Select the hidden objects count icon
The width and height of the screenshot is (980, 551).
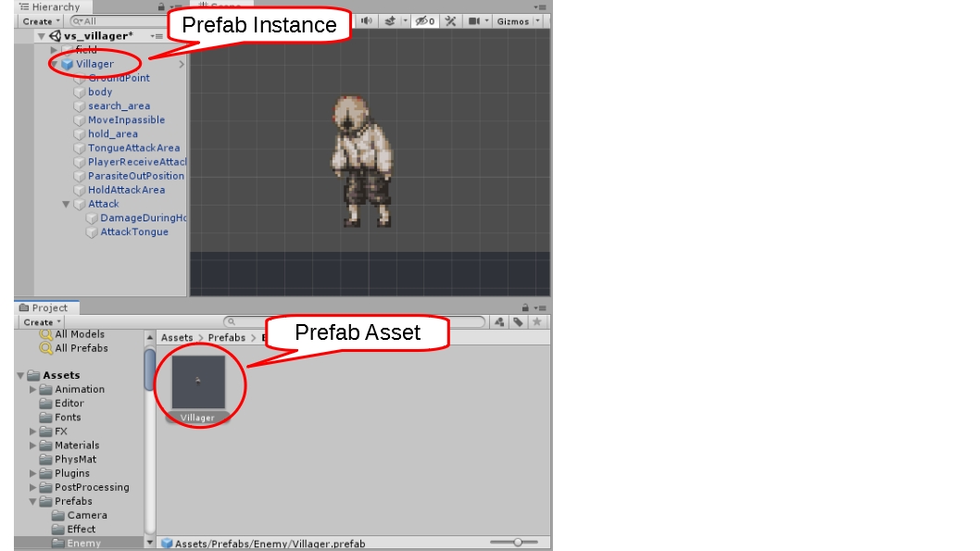tap(423, 20)
